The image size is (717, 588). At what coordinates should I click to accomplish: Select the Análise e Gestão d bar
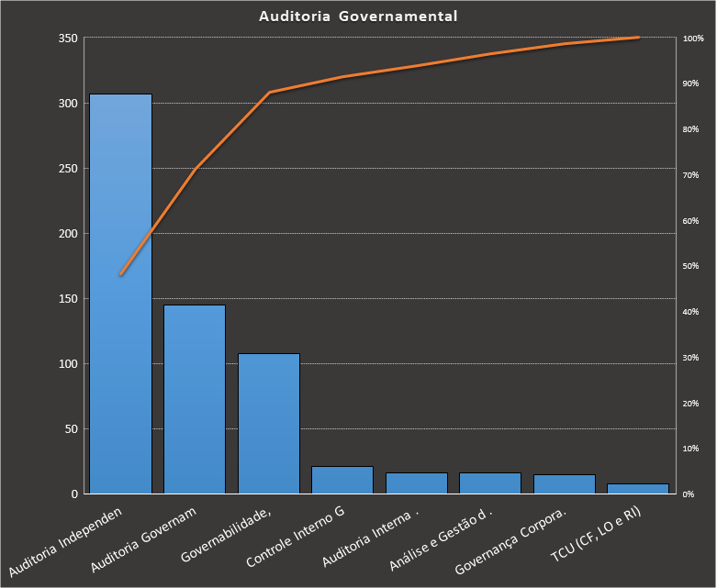click(x=490, y=483)
